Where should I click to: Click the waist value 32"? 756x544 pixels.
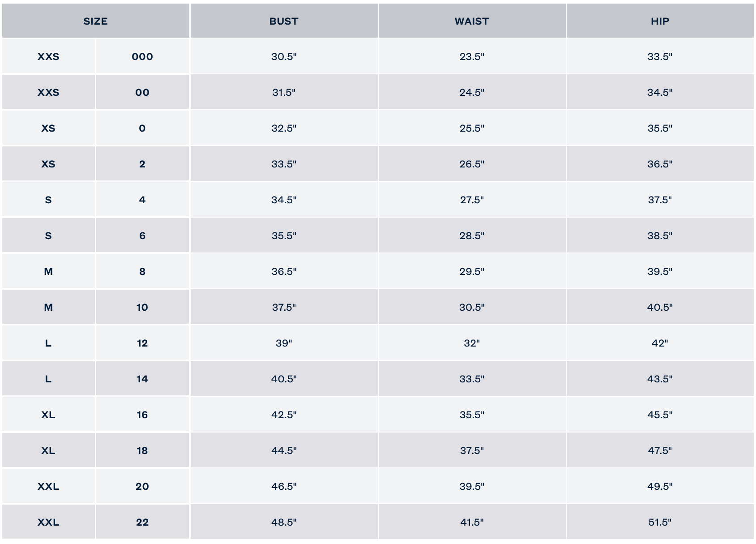pos(472,343)
